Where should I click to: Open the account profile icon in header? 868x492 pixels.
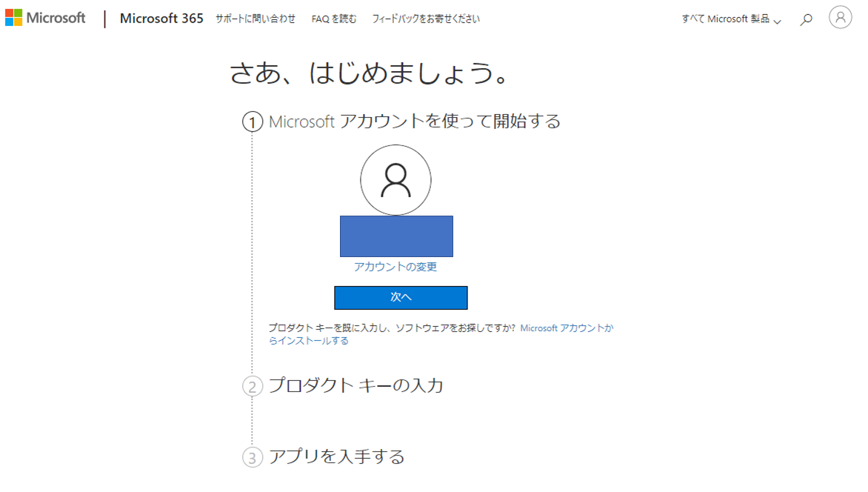[x=840, y=18]
